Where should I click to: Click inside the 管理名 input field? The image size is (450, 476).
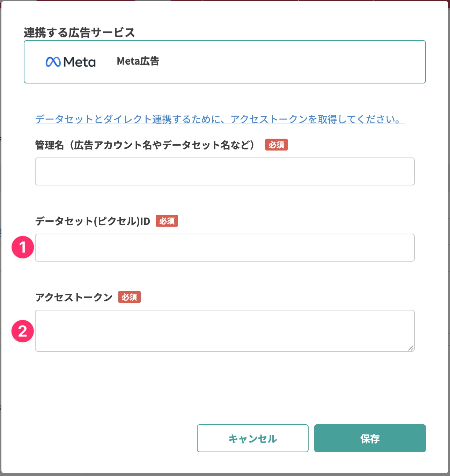(224, 171)
